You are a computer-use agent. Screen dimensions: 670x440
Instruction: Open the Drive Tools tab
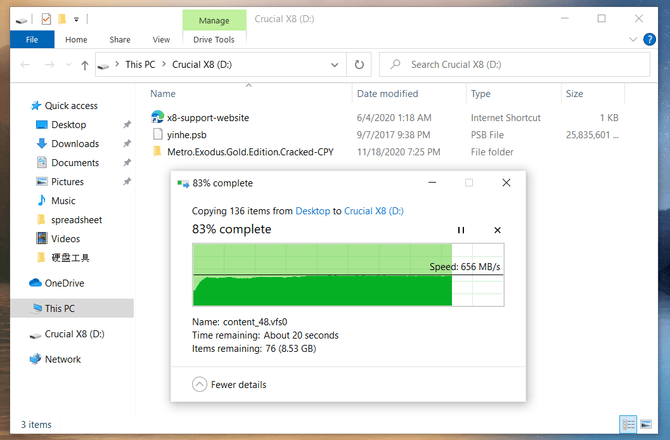pyautogui.click(x=214, y=40)
